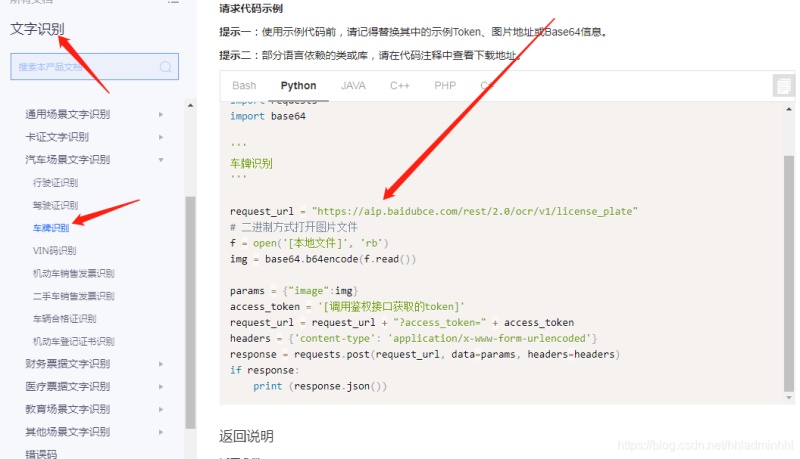Expand 教育场景文字识别 section
800x459 pixels.
pos(160,409)
